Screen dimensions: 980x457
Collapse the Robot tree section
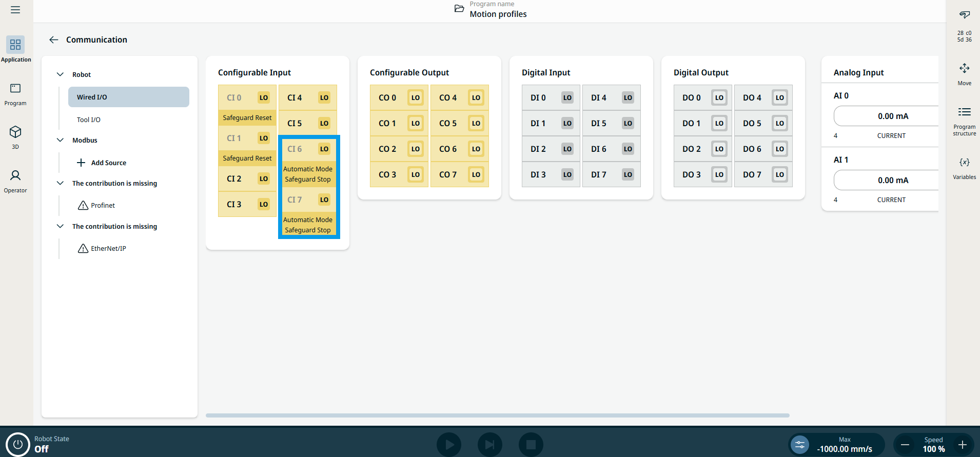click(60, 74)
